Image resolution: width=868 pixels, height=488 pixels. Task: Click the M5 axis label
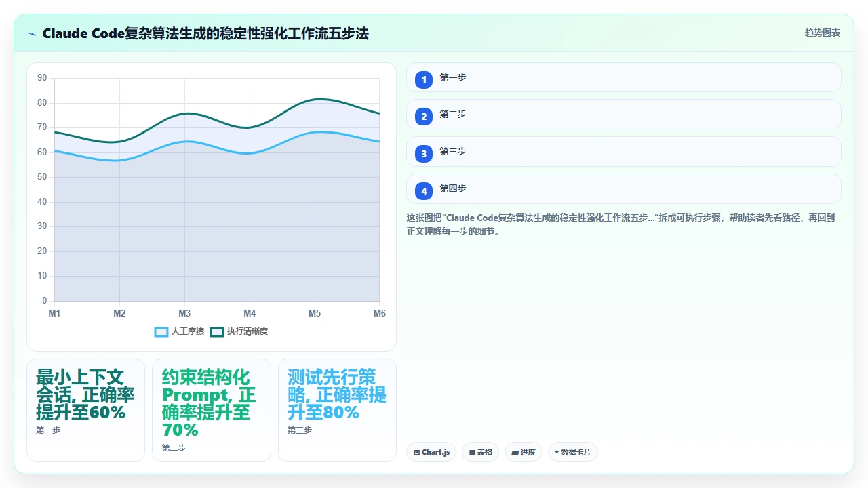point(315,313)
